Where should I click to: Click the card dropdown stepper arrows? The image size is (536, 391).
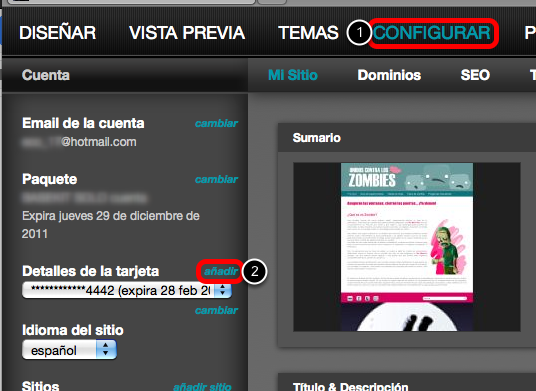point(223,291)
